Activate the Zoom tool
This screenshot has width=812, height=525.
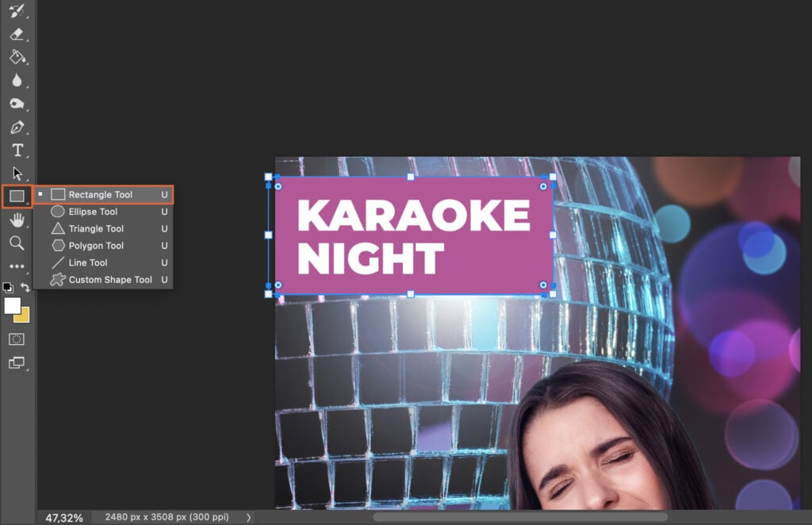point(17,243)
